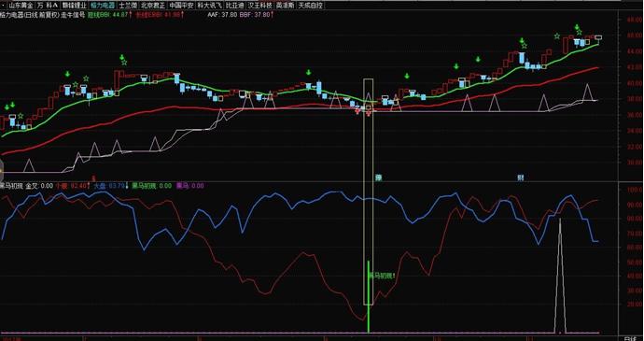Click the red 92.40 indicator value in lower panel
This screenshot has width=644, height=341.
point(72,186)
